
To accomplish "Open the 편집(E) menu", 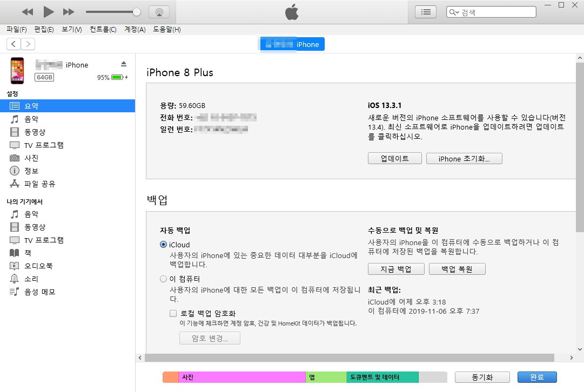I will tap(44, 29).
